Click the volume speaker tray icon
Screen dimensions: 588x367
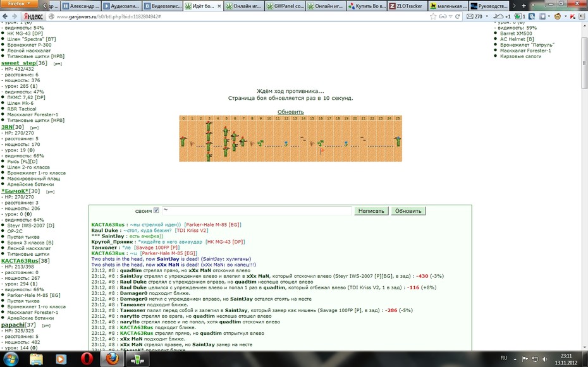point(544,359)
